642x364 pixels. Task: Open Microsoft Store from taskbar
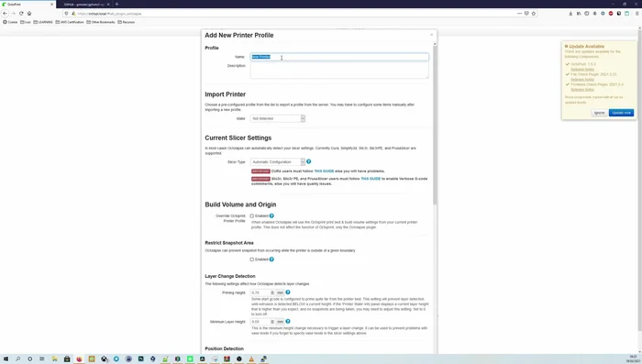pos(67,359)
